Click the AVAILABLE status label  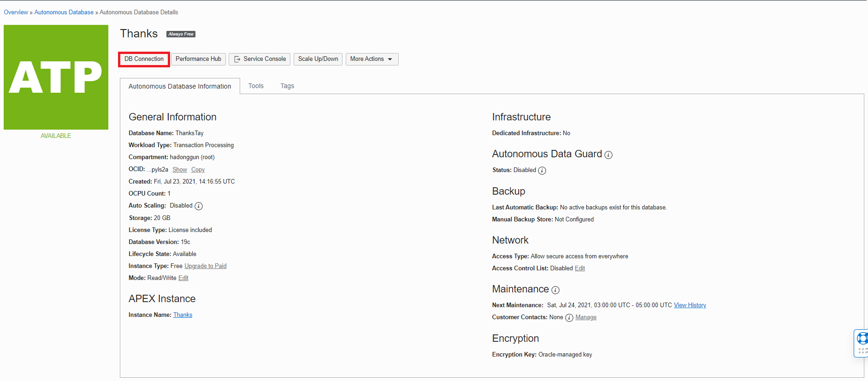coord(56,136)
